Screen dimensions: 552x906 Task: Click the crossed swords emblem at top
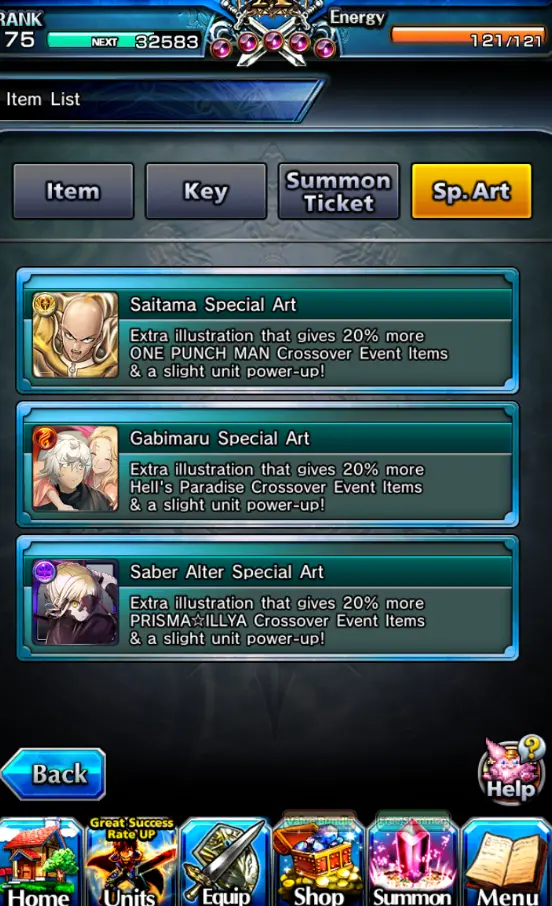coord(273,34)
